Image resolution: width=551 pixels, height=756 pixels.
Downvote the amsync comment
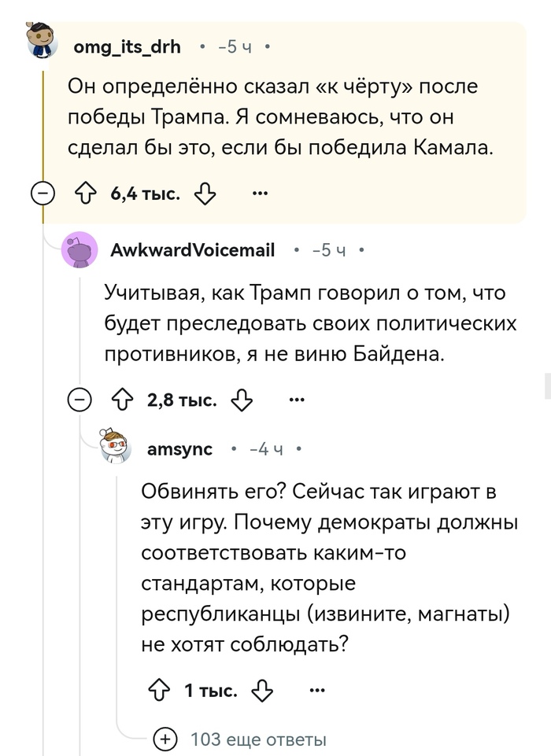pyautogui.click(x=262, y=691)
